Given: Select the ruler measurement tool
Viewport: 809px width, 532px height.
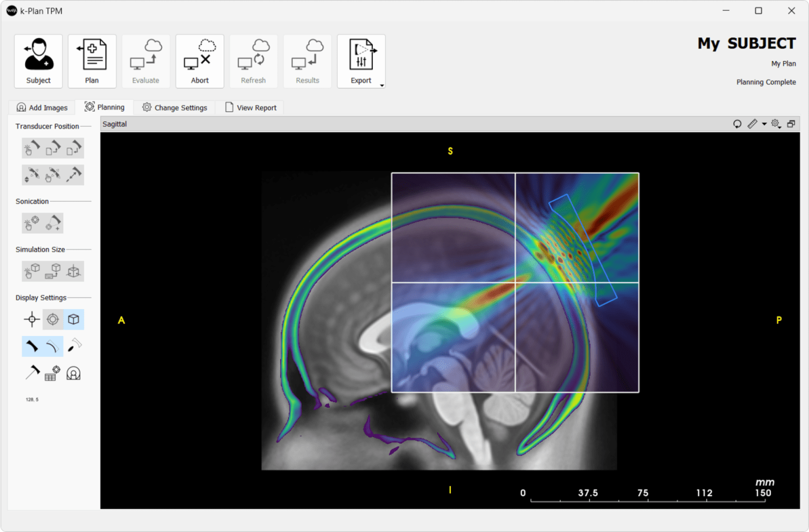Looking at the screenshot, I should (x=752, y=124).
